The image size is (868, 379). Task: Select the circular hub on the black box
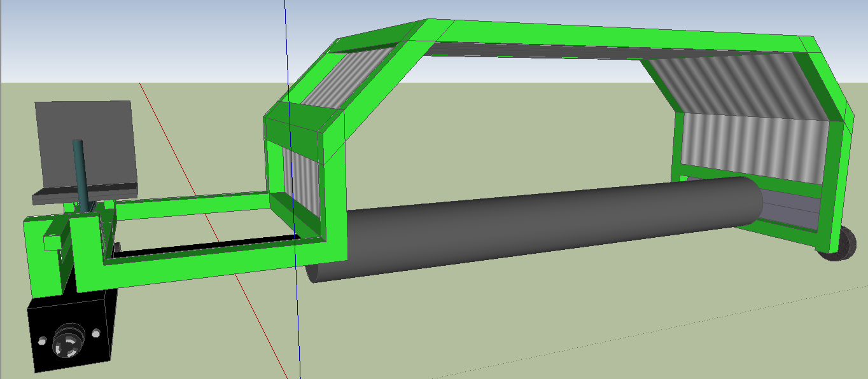coord(67,340)
